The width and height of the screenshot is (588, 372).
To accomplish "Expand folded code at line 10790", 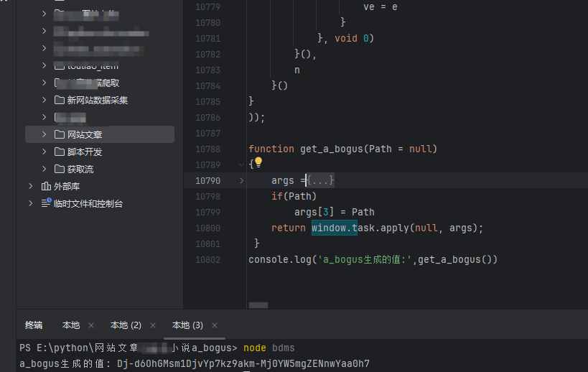I will [241, 180].
